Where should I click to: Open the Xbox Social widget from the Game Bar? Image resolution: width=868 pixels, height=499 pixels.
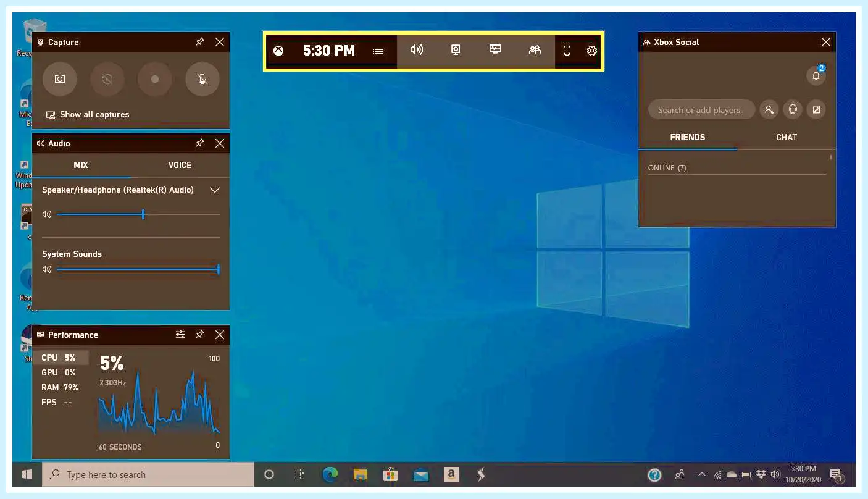pos(535,50)
